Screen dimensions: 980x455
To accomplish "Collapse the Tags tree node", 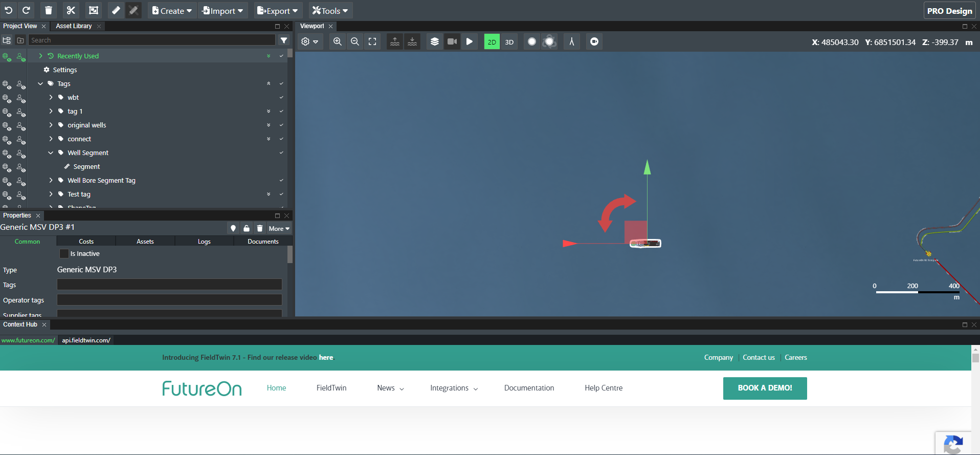I will (x=40, y=83).
